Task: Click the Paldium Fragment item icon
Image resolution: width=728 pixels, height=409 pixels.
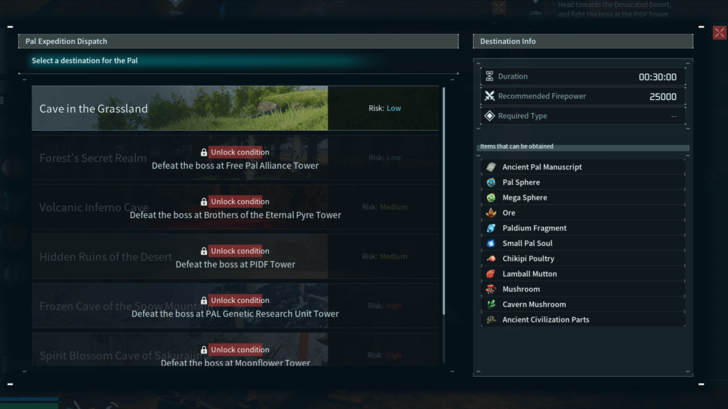Action: point(491,228)
